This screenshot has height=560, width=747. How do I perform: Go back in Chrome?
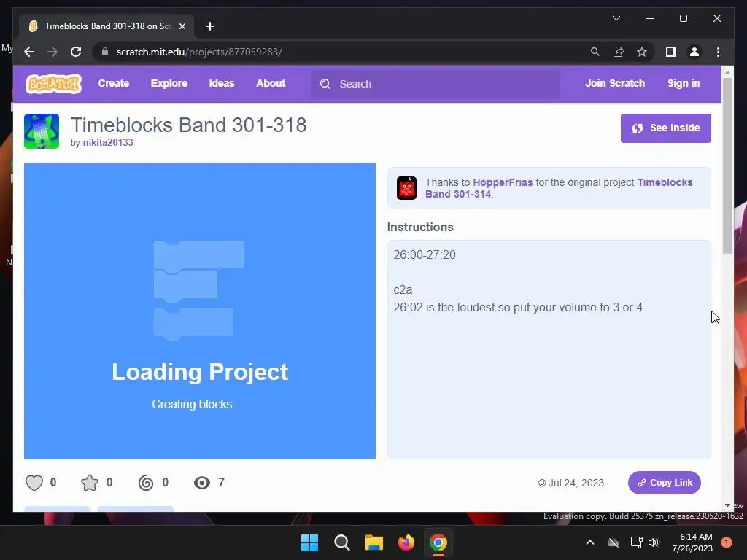click(29, 52)
